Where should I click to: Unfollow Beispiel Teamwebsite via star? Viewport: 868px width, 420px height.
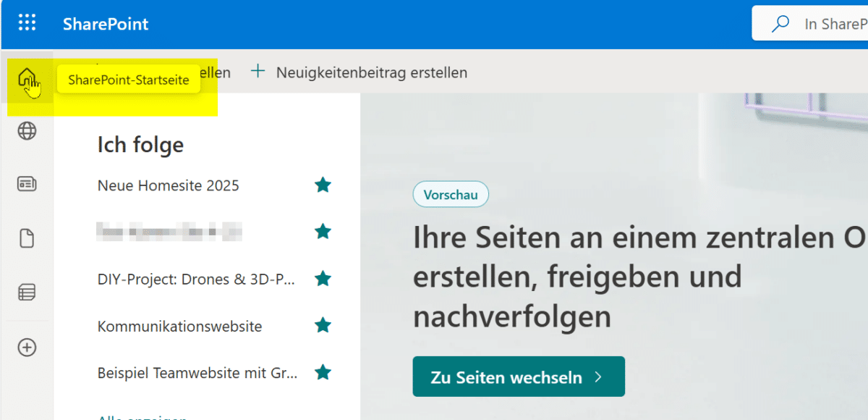coord(323,373)
